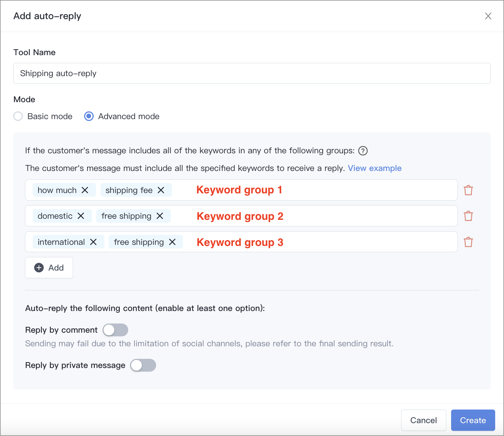Enable Reply by private message toggle
This screenshot has width=504, height=436.
pos(143,365)
